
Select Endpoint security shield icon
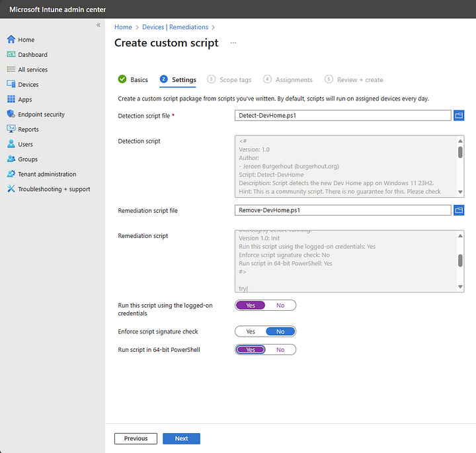[11, 114]
